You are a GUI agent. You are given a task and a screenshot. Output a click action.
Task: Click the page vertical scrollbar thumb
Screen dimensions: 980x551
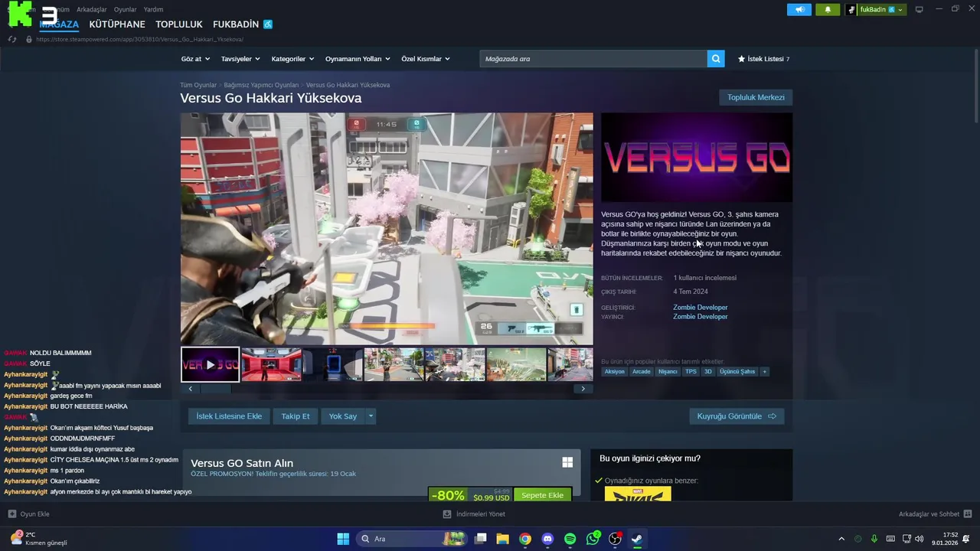click(x=975, y=84)
